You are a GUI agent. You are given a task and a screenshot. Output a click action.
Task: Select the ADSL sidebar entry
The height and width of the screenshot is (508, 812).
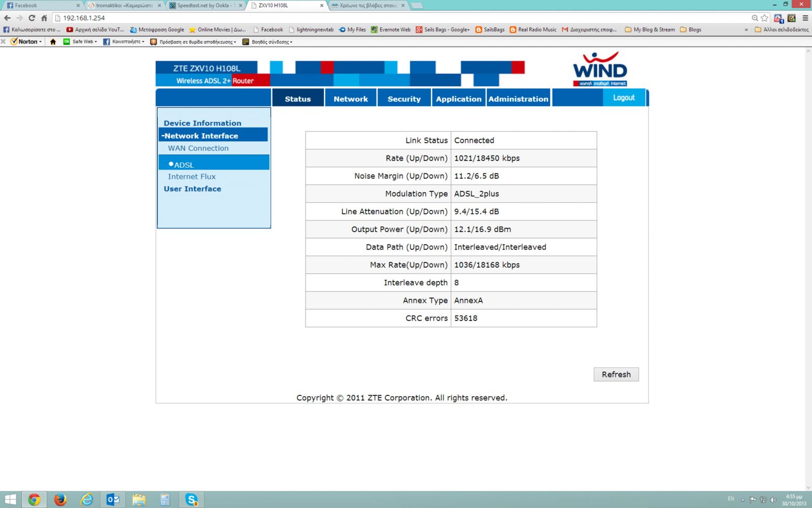click(214, 163)
